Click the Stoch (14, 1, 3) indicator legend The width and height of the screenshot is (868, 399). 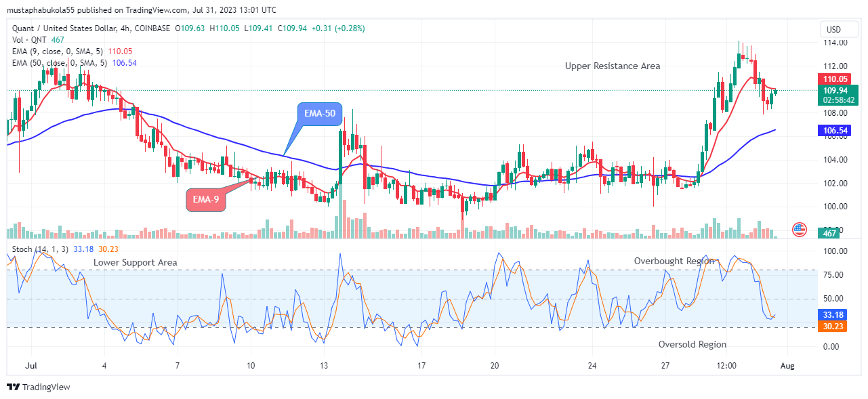[41, 250]
